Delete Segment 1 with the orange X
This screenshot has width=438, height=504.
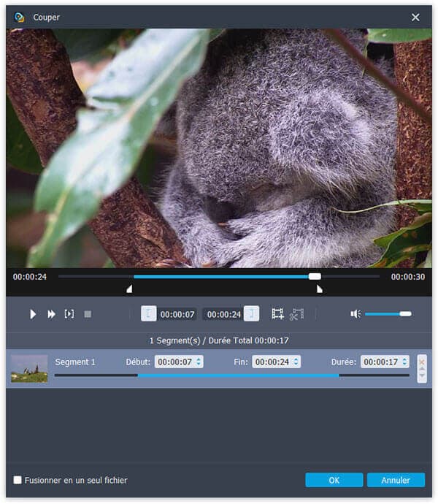pyautogui.click(x=422, y=362)
